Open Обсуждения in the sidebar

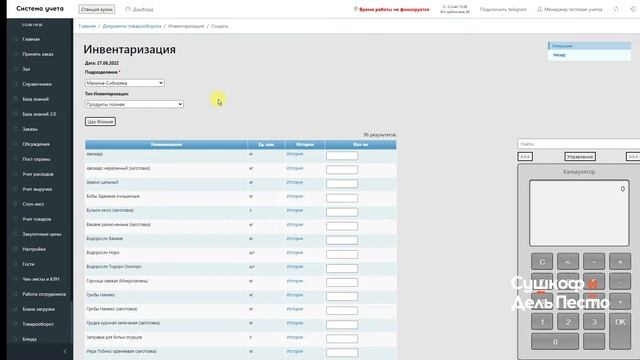(36, 144)
